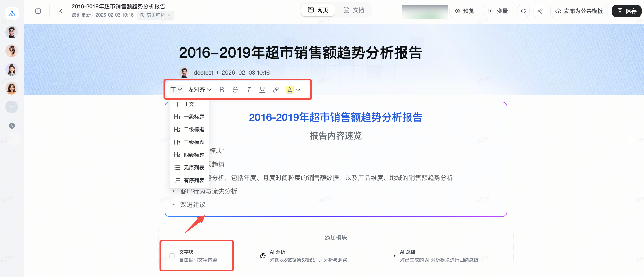Expand the 历史归档 dropdown

[x=155, y=15]
